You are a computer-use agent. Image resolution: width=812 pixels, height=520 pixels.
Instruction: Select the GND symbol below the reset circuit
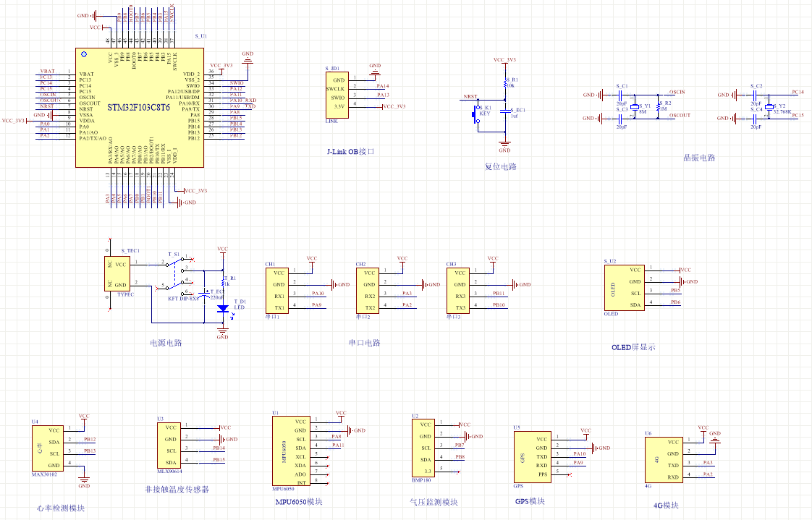[x=505, y=146]
